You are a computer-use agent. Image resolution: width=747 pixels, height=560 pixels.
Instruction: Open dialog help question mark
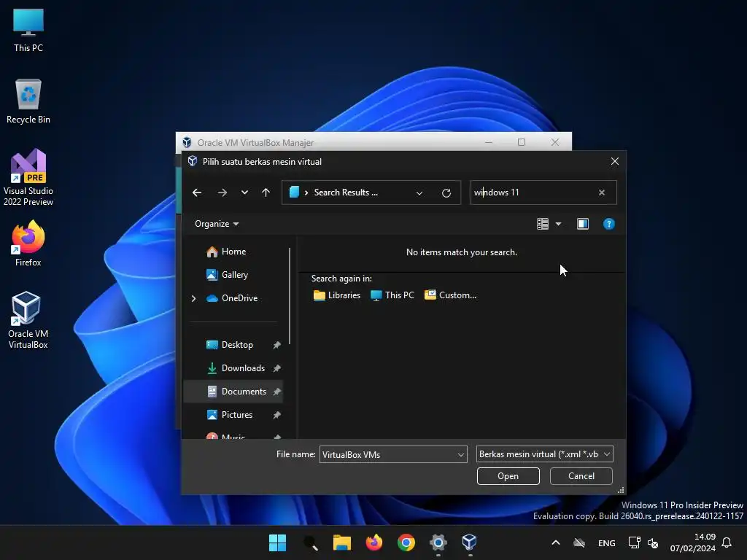[609, 224]
